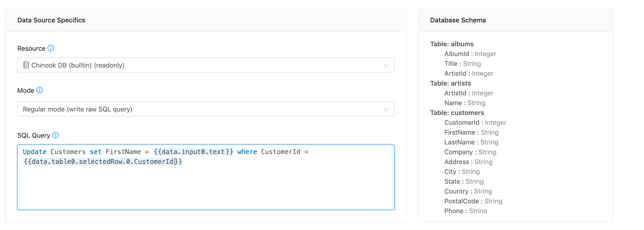Screen dimensions: 644x230
Task: Click the {{data.table0.selectedRow.0.CustomerId}} binding
Action: point(103,162)
